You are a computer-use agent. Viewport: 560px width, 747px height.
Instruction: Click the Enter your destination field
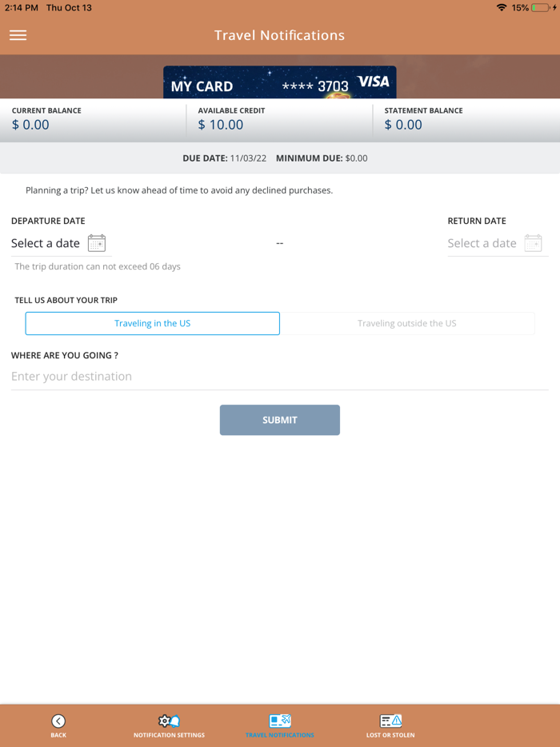click(280, 377)
